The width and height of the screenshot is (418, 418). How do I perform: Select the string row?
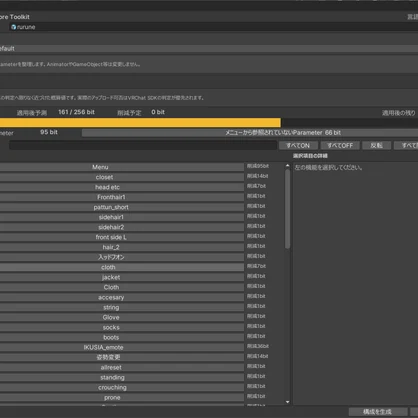pos(122,307)
